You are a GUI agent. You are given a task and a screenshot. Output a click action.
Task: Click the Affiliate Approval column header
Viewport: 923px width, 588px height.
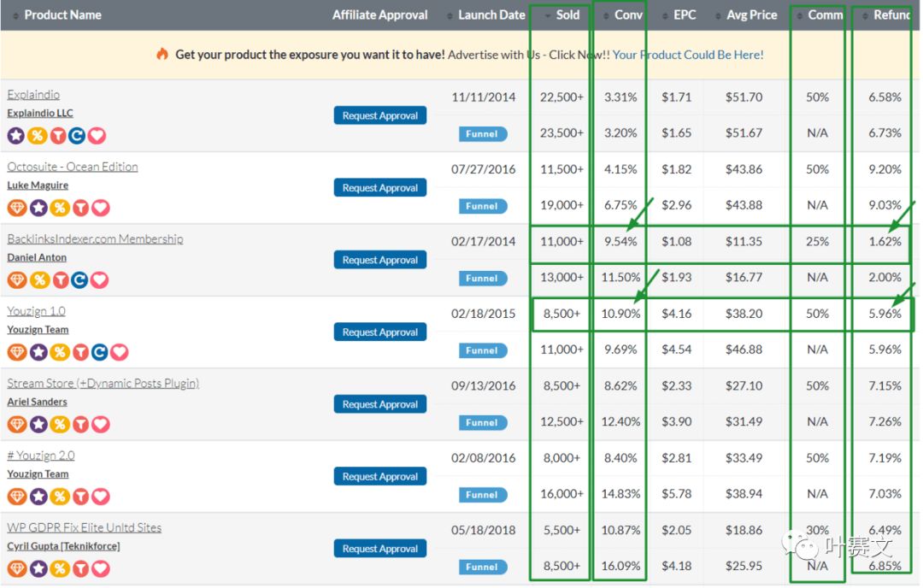pos(379,15)
